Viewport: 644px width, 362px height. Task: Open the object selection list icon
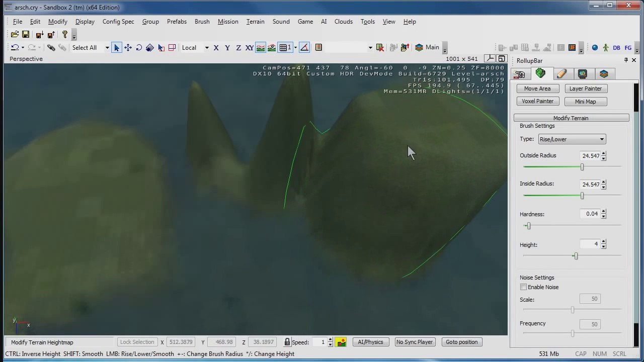318,48
